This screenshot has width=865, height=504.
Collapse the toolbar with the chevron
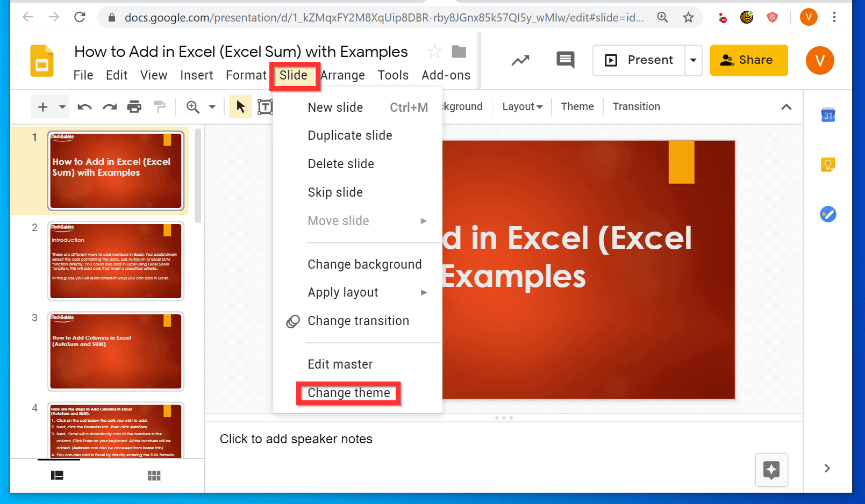(787, 106)
